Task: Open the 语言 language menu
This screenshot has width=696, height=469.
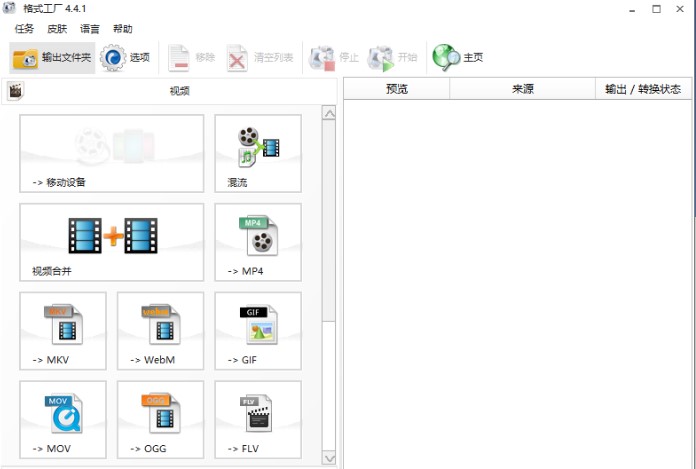Action: click(90, 29)
